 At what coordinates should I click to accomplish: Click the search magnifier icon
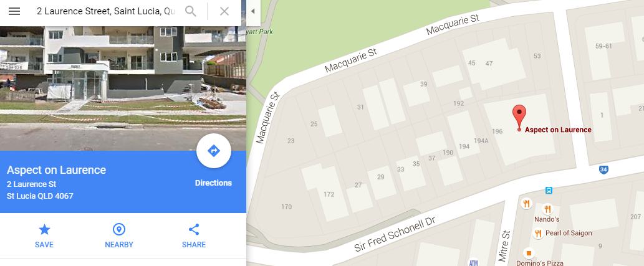(191, 11)
